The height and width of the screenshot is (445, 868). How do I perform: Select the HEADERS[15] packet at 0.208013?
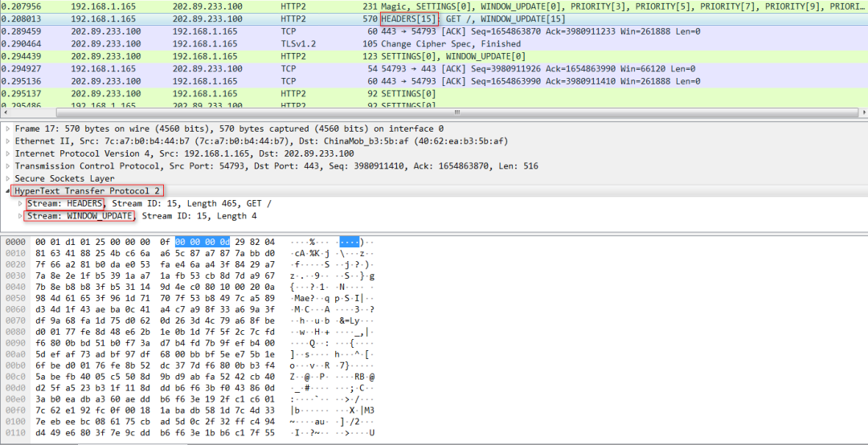pyautogui.click(x=434, y=18)
